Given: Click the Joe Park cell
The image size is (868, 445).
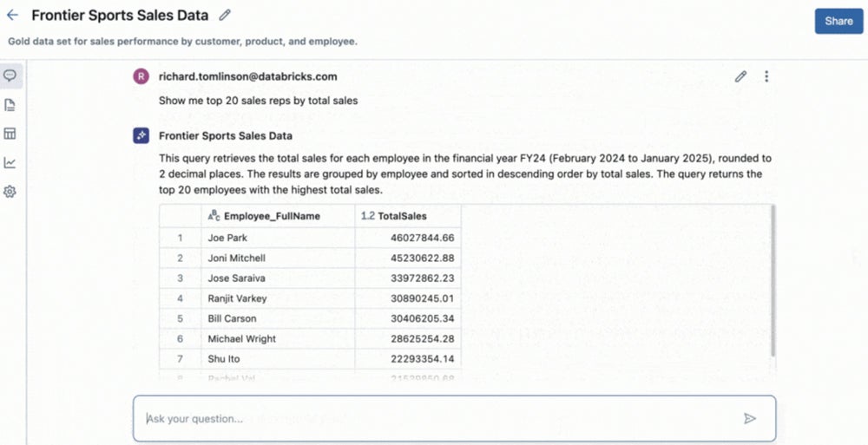Looking at the screenshot, I should (278, 238).
